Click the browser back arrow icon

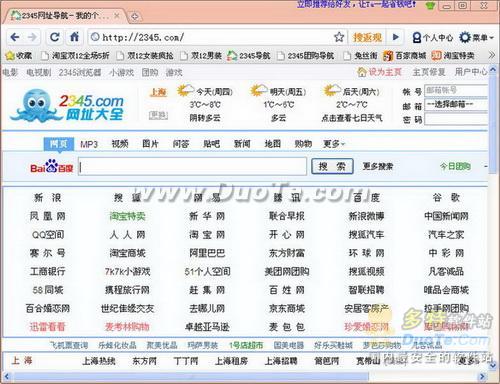(15, 37)
